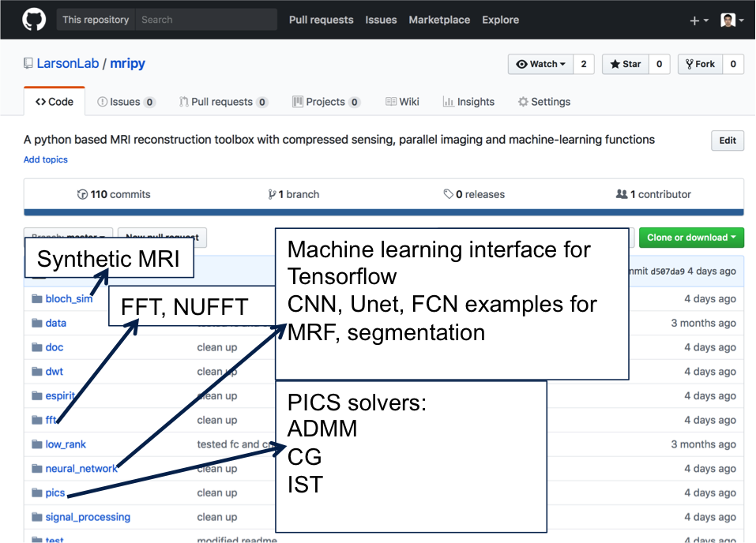Image resolution: width=756 pixels, height=543 pixels.
Task: Switch to the Insights tab
Action: click(468, 102)
